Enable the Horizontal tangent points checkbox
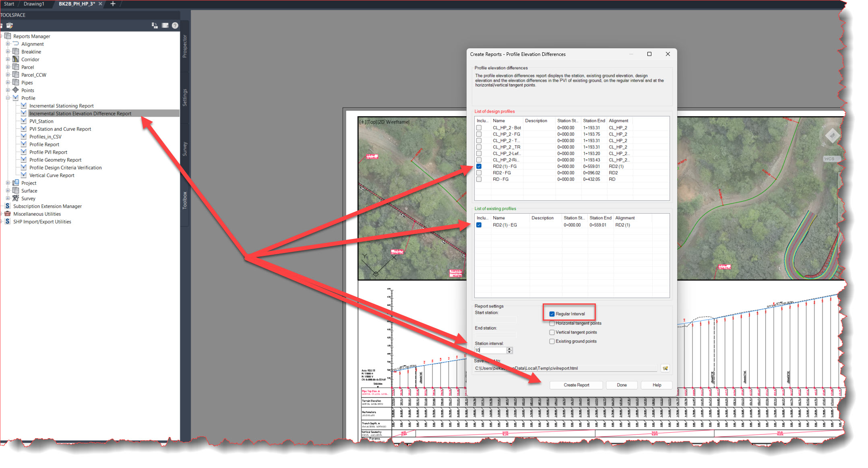This screenshot has height=468, width=868. [x=552, y=323]
